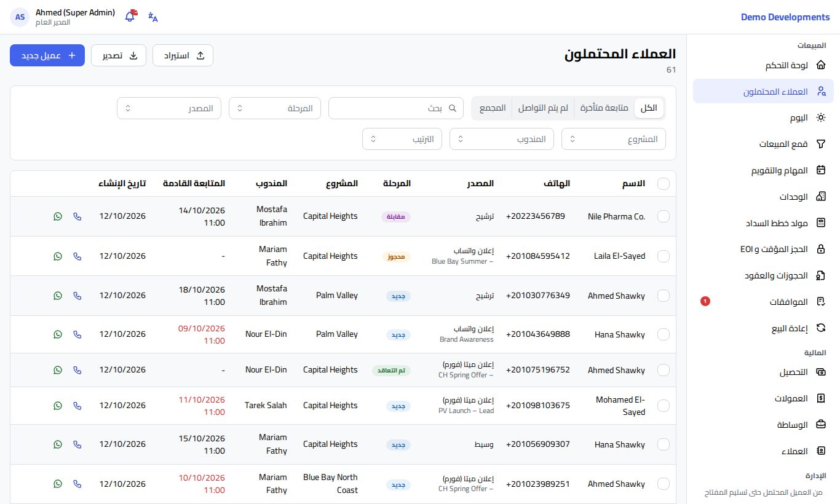The height and width of the screenshot is (504, 840).
Task: Go to لوحة التحكم in sidebar
Action: point(763,65)
